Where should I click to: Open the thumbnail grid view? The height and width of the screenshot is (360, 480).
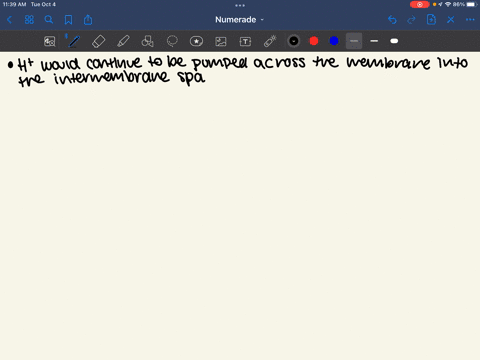[29, 20]
